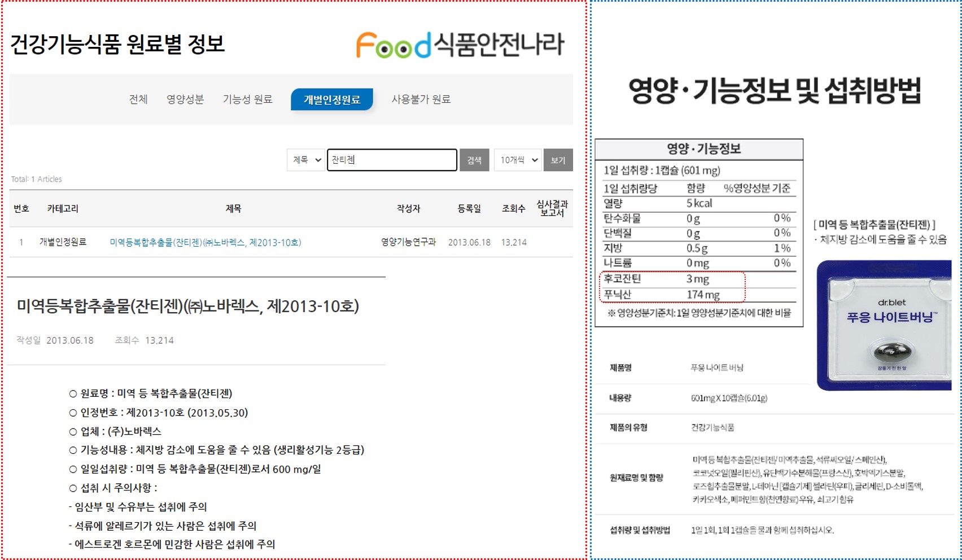962x560 pixels.
Task: Click the 영양기능연구과 author cell
Action: [408, 242]
